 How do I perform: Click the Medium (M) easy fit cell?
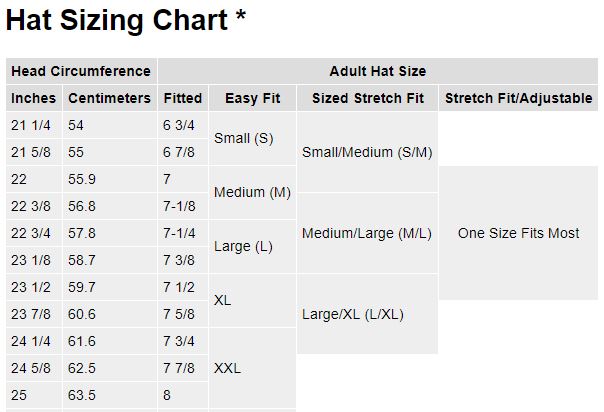pos(252,192)
